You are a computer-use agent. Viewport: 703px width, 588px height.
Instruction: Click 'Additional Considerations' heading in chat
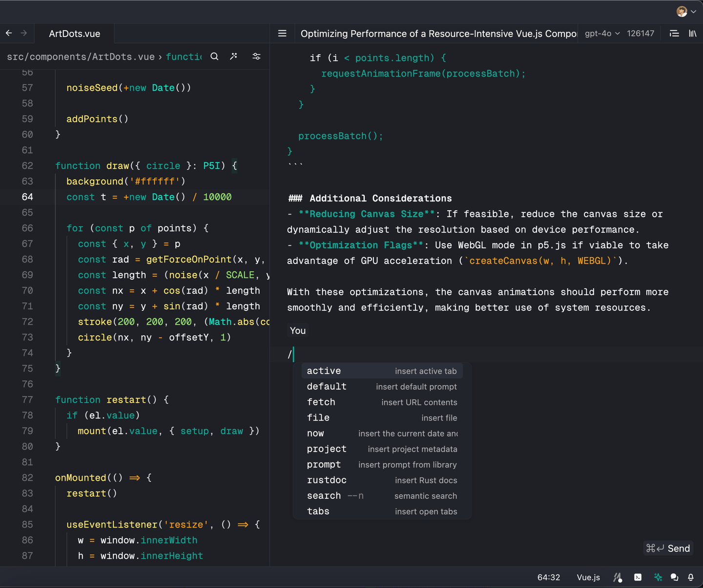point(381,199)
